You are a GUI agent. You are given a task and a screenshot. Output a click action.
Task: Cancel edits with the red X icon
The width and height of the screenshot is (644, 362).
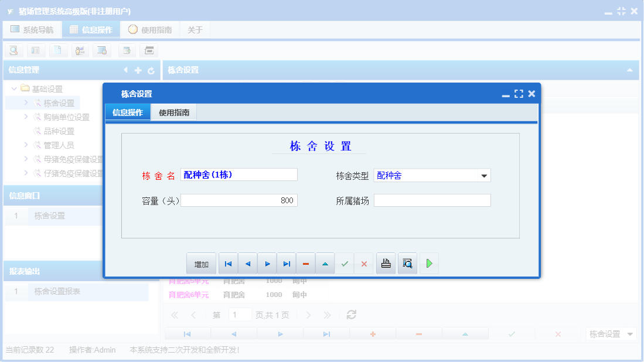[x=363, y=263]
